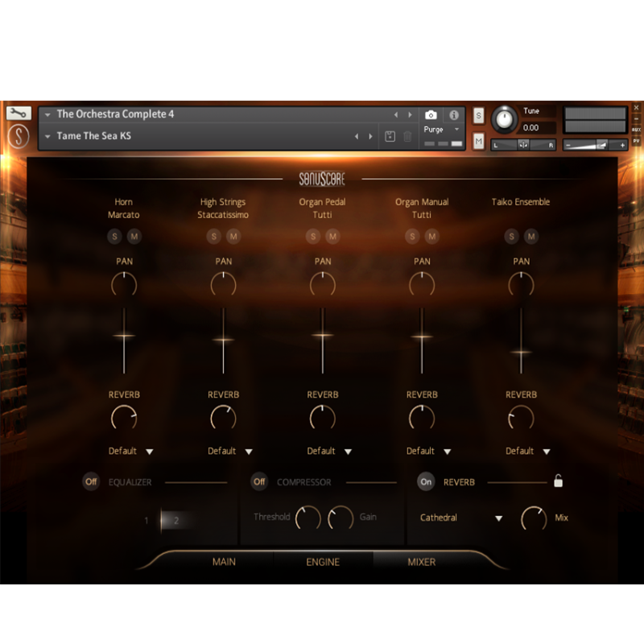
Task: Click the header Mute M button
Action: point(478,142)
